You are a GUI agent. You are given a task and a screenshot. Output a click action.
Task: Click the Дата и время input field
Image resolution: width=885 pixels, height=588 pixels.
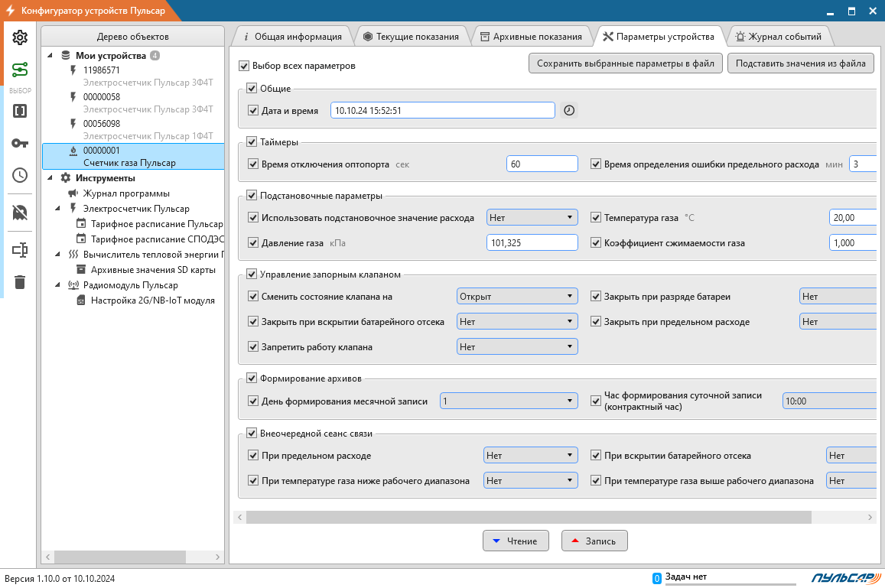point(442,110)
